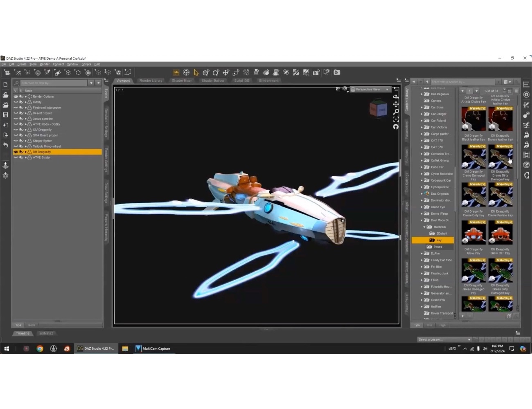Switch to the Render Library tab
Screen dimensions: 532x409
[x=151, y=81]
